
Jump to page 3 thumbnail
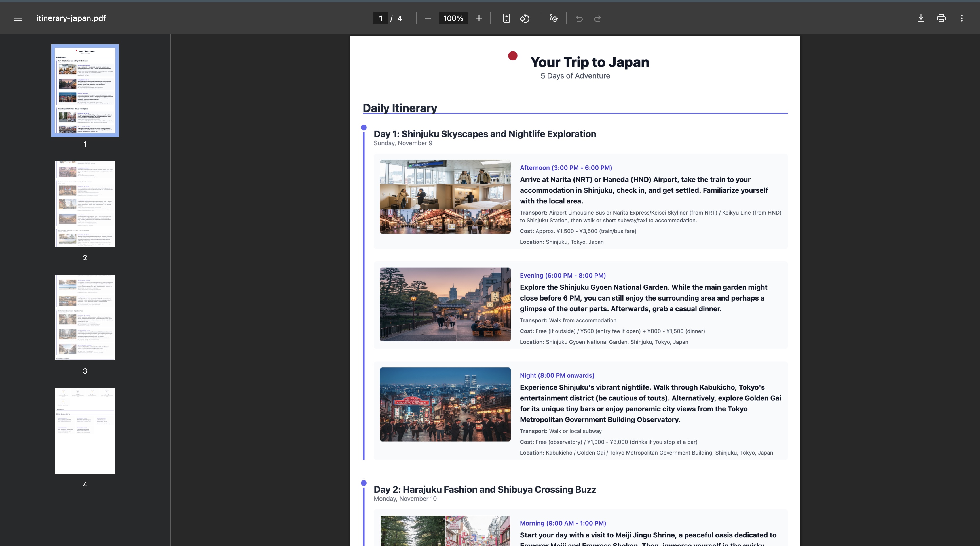click(x=85, y=318)
